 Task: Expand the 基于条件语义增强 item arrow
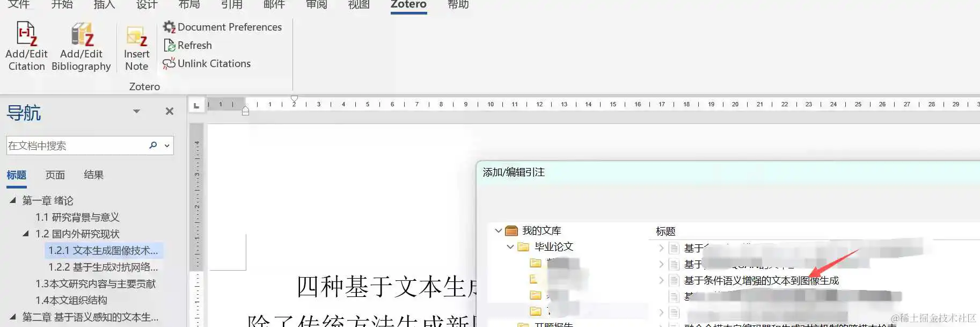point(661,280)
